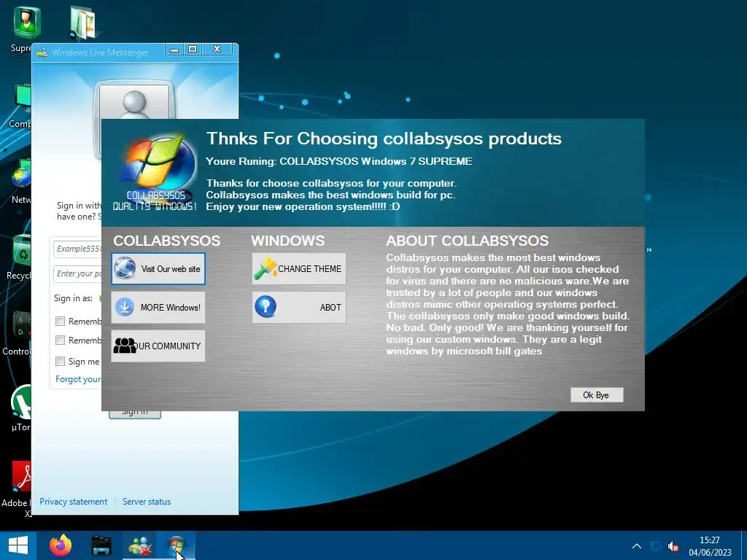Viewport: 747px width, 560px height.
Task: Open the ABOT info button
Action: coord(299,308)
